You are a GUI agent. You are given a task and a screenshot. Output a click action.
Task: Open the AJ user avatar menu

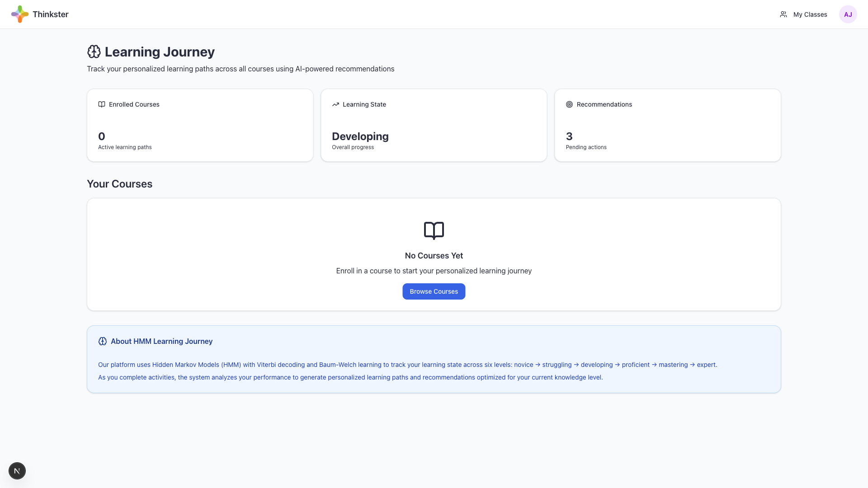(x=848, y=14)
